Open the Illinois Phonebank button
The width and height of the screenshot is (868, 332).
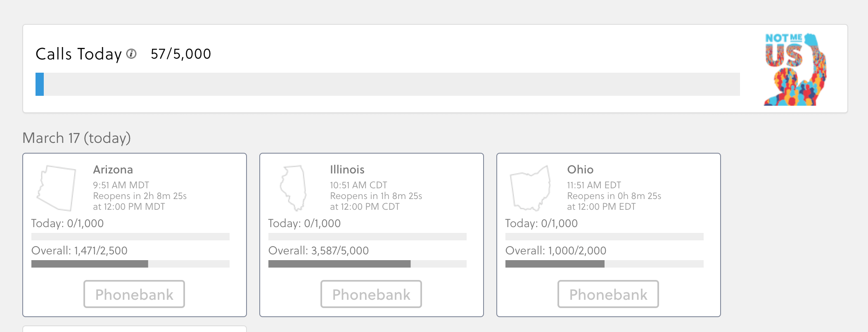click(x=371, y=294)
